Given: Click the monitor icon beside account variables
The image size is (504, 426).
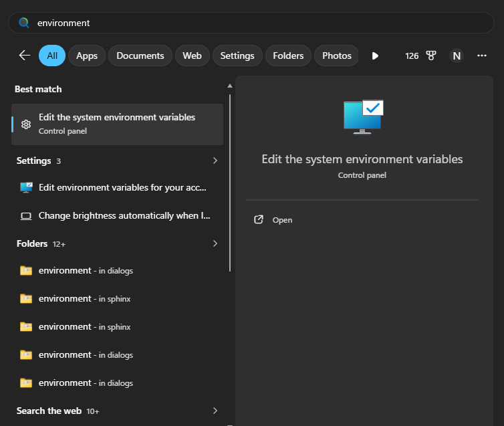Looking at the screenshot, I should [26, 187].
